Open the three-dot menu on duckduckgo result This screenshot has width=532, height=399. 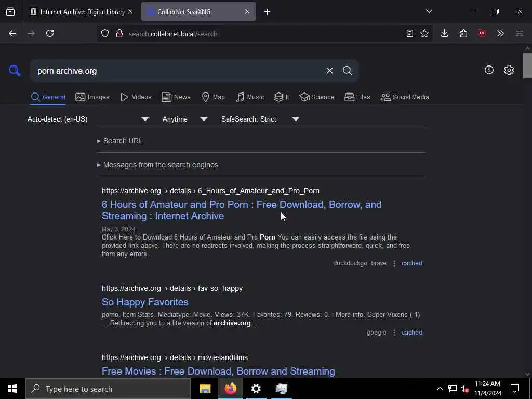394,263
